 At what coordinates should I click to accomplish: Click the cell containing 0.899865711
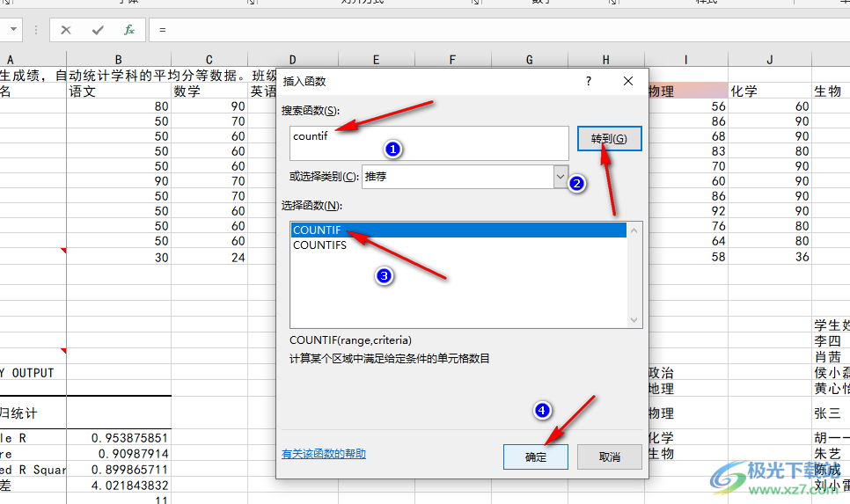119,470
